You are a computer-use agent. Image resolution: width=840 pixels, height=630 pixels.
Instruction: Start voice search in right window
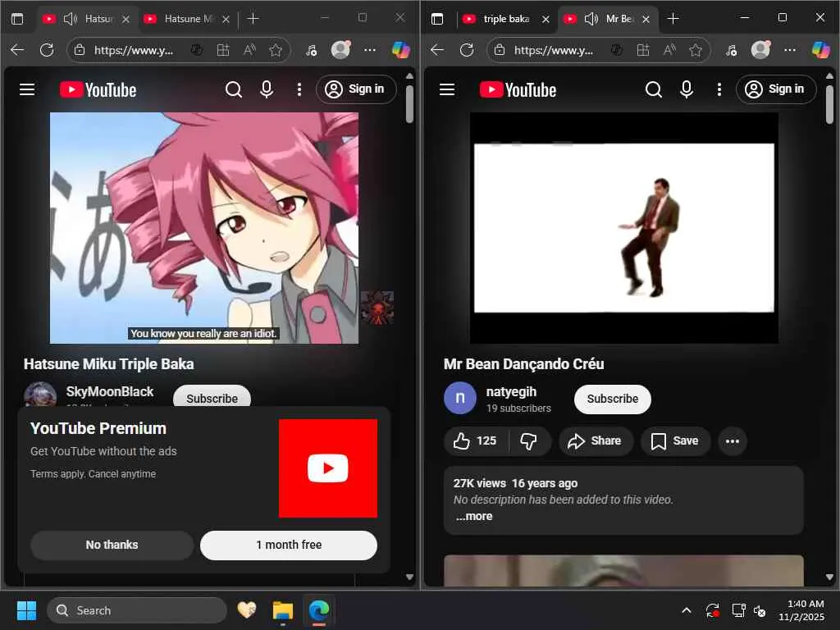pyautogui.click(x=687, y=89)
